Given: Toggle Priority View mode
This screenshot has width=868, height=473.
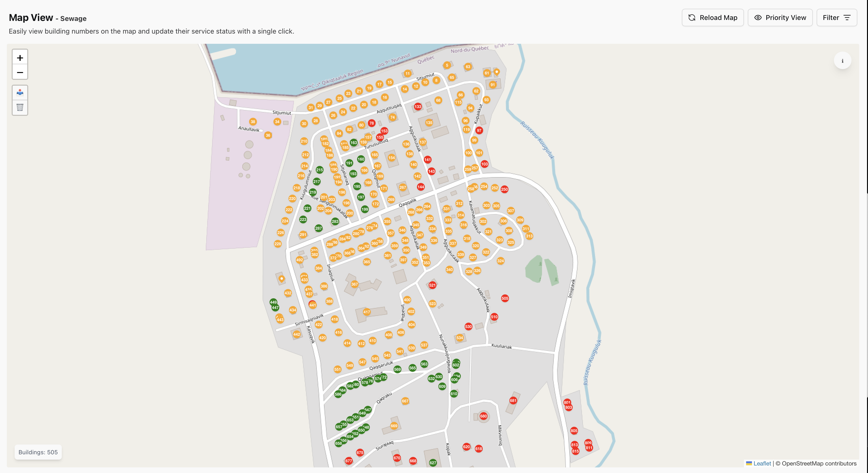Looking at the screenshot, I should [x=780, y=18].
